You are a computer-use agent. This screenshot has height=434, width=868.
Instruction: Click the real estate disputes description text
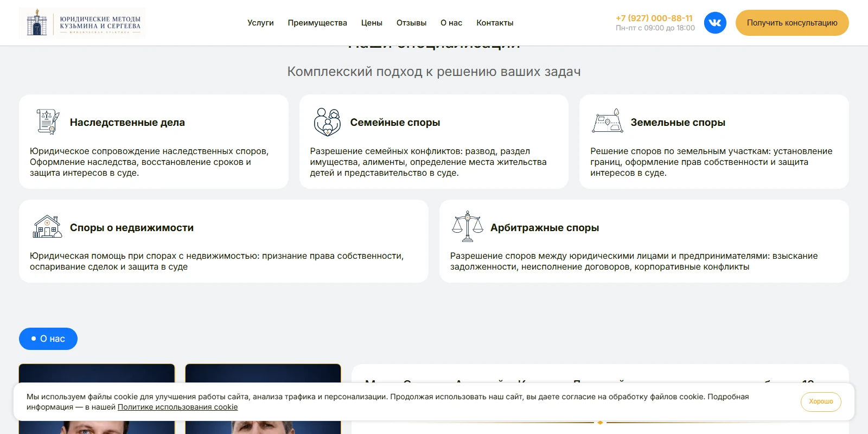pos(216,261)
